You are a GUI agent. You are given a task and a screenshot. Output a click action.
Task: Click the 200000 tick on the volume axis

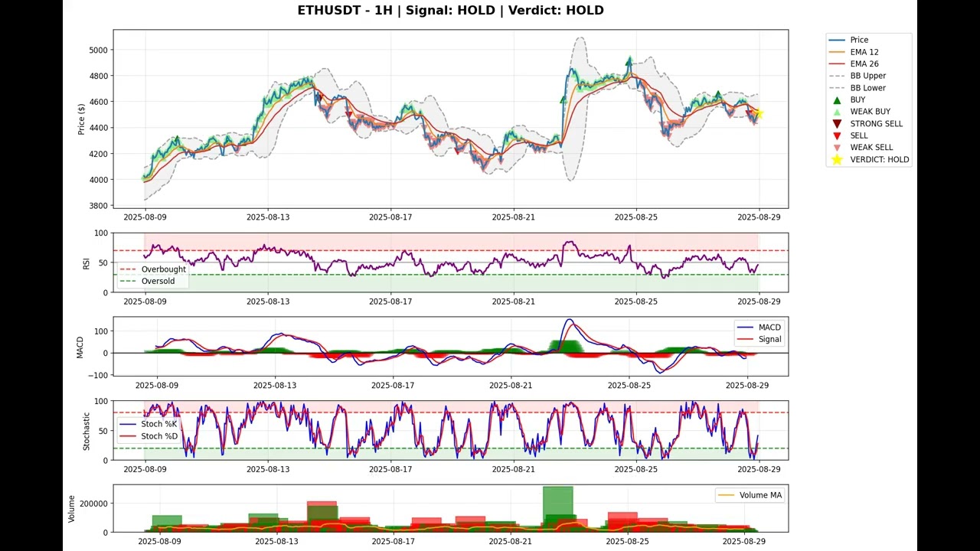[92, 504]
